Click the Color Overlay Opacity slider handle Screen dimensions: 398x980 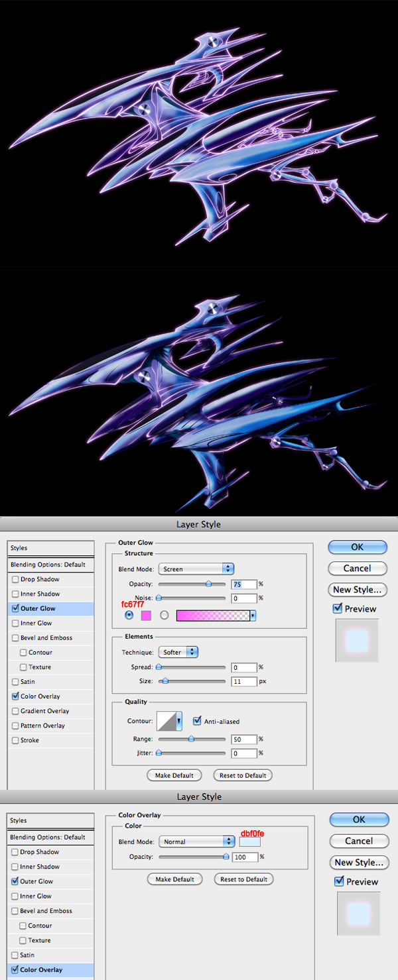[x=226, y=857]
